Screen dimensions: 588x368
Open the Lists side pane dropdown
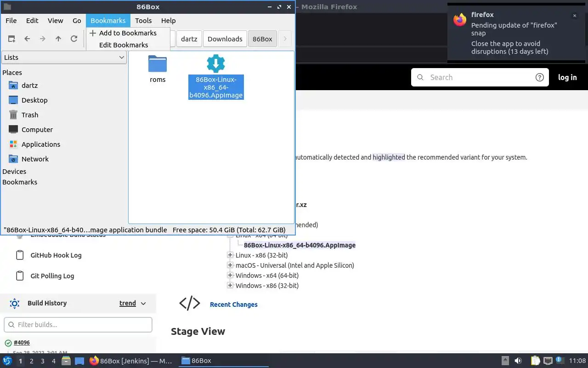[64, 57]
